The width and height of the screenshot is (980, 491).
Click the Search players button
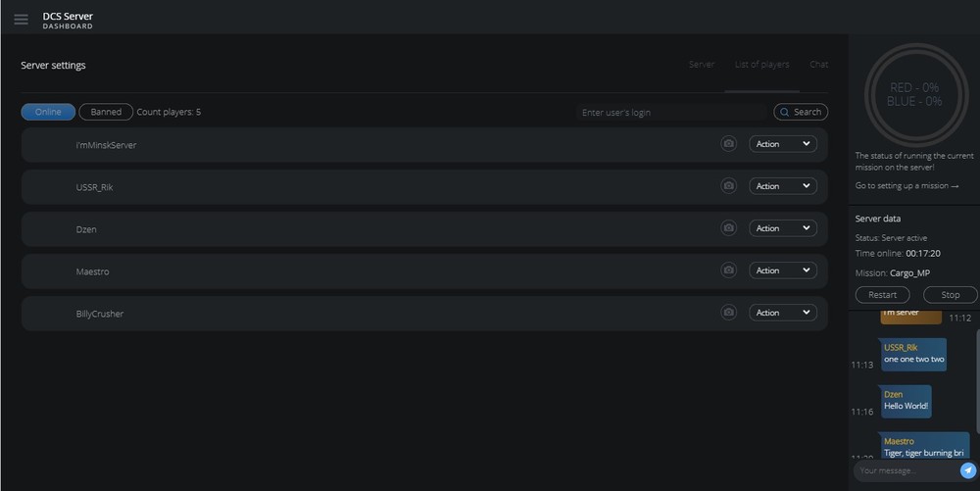pos(801,113)
